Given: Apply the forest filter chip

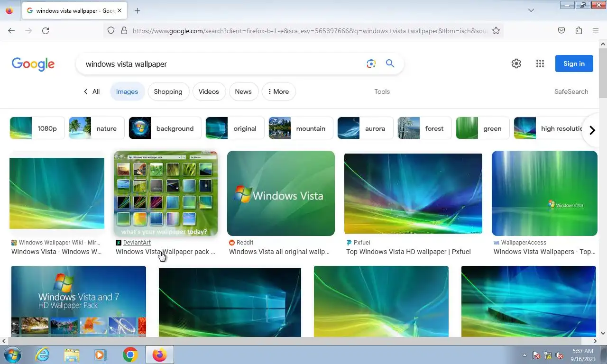Looking at the screenshot, I should 424,128.
